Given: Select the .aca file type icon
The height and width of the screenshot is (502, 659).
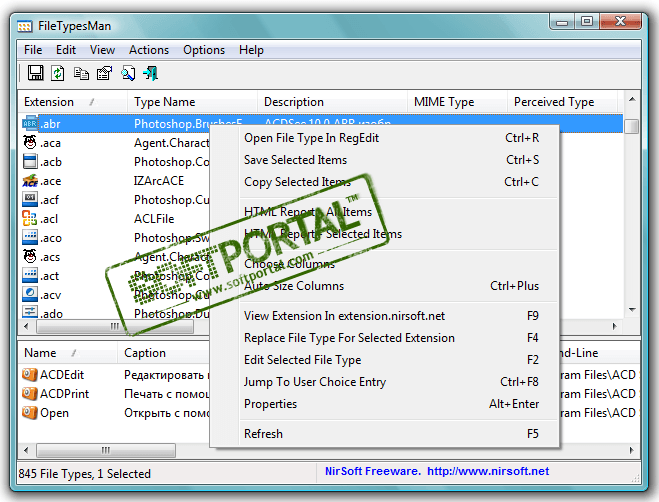Looking at the screenshot, I should tap(30, 143).
